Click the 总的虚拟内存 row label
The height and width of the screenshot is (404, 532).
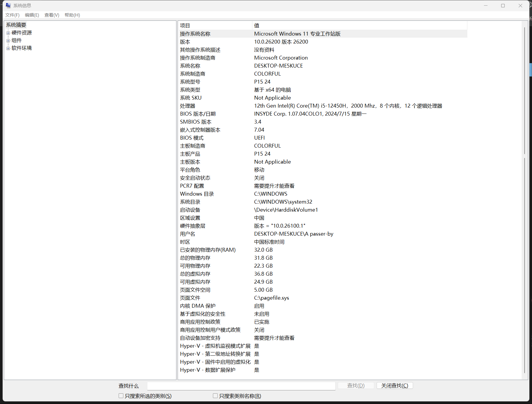click(195, 274)
